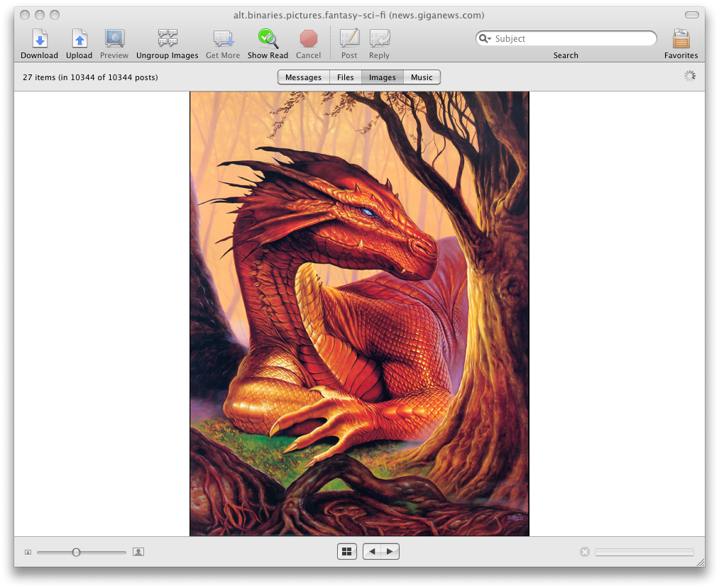
Task: Open the search scope magnifier dropdown
Action: click(485, 39)
